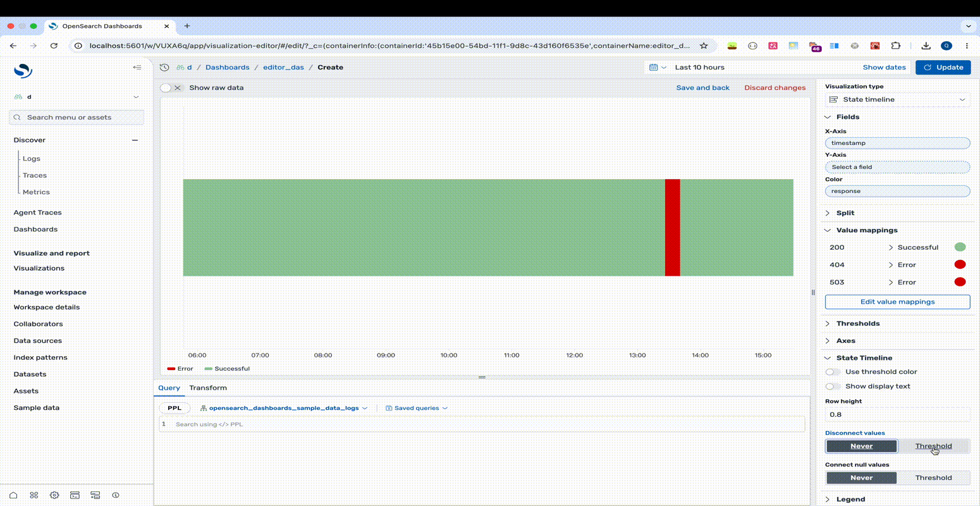The height and width of the screenshot is (506, 980).
Task: Open the calendar quick menu for time range
Action: (658, 67)
